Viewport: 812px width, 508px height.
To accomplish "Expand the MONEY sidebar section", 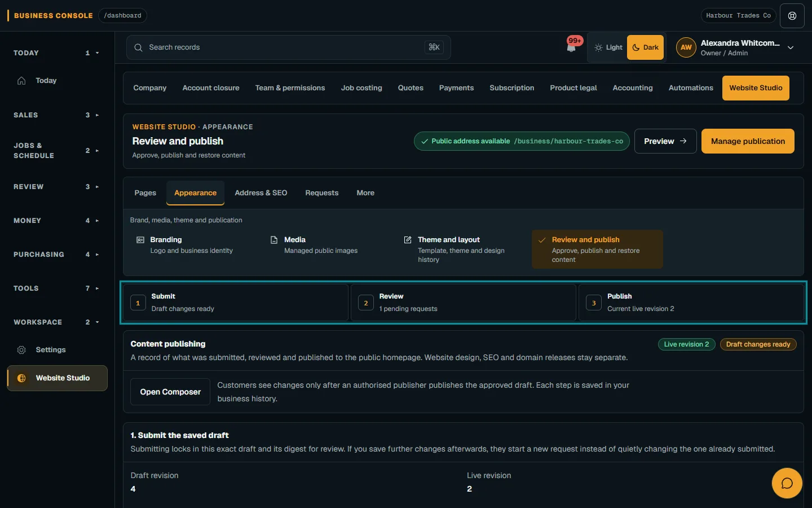I will [x=57, y=221].
